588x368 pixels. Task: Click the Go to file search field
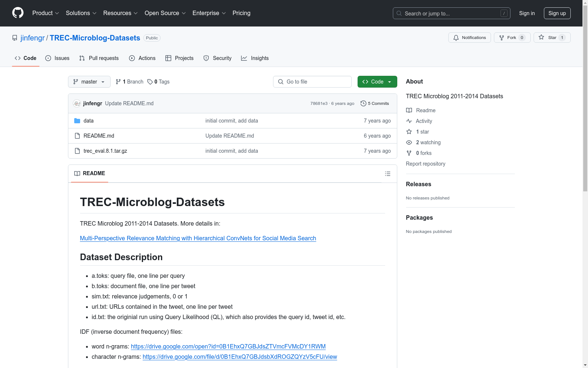[x=312, y=82]
